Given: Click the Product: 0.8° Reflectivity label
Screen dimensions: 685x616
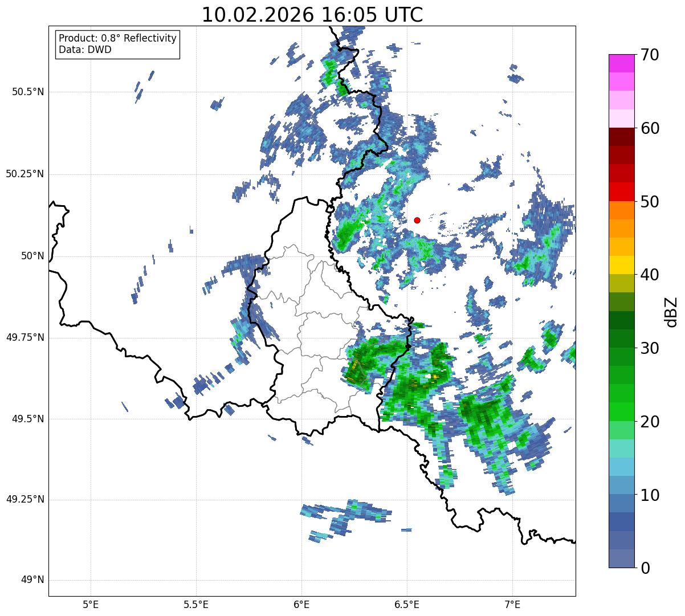Looking at the screenshot, I should [118, 38].
